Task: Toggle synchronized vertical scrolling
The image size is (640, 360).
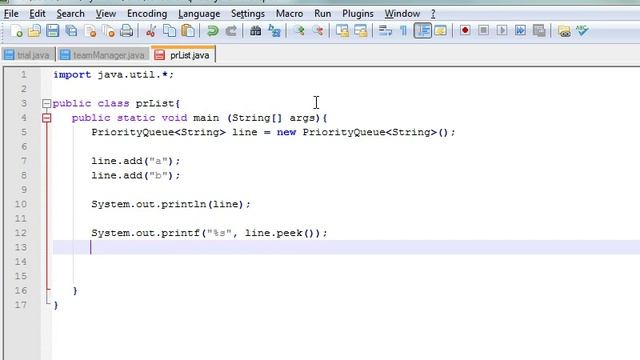Action: pyautogui.click(x=342, y=31)
